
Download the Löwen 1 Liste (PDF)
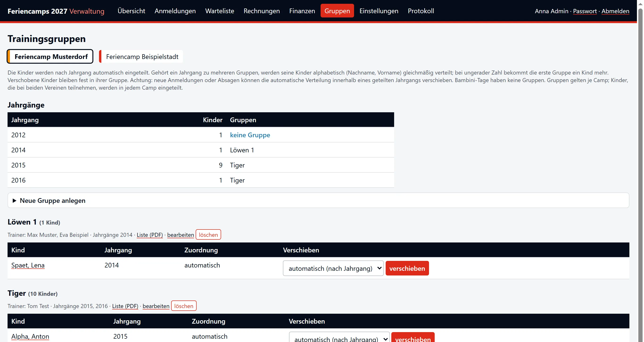coord(149,235)
